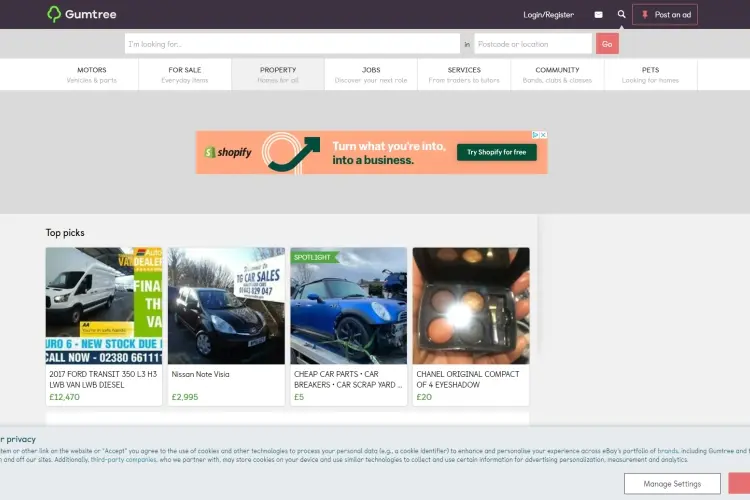This screenshot has height=500, width=750.
Task: Click the 2017 Ford Transit 350 title
Action: [x=103, y=379]
